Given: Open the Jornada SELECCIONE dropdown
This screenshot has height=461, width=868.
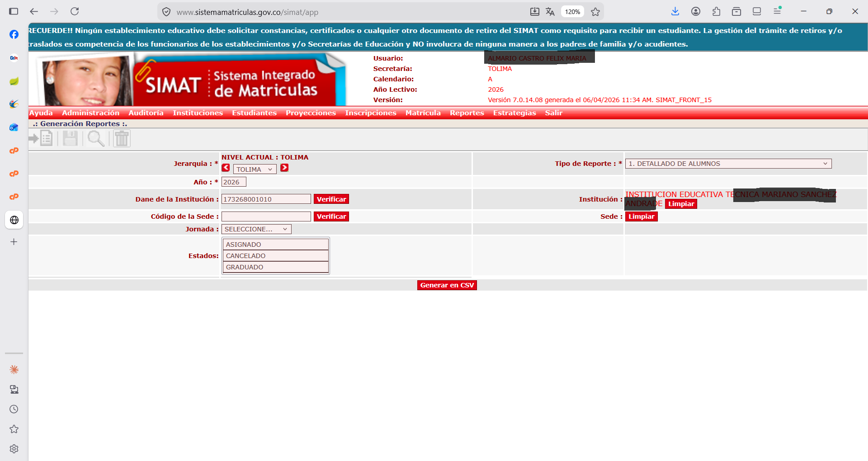Looking at the screenshot, I should (x=256, y=229).
